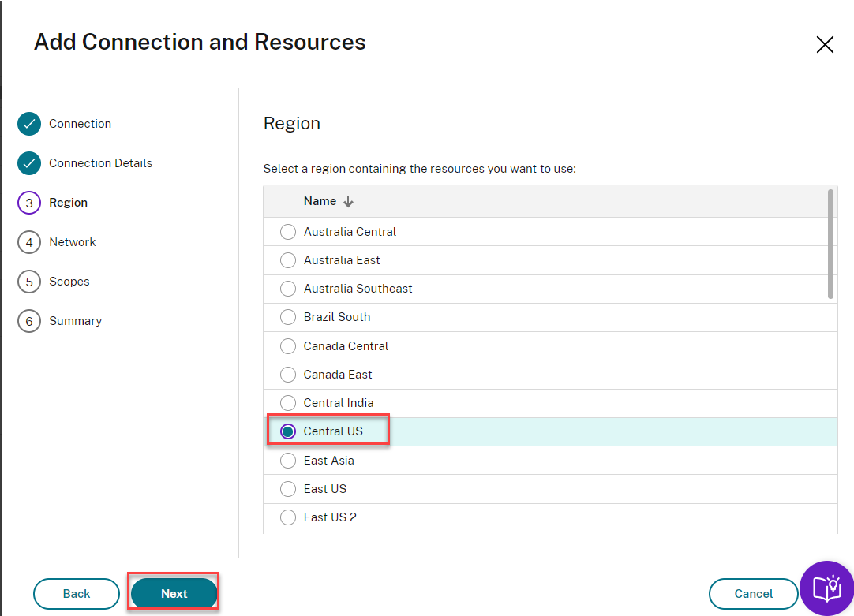Close the Add Connection dialog

pyautogui.click(x=825, y=45)
